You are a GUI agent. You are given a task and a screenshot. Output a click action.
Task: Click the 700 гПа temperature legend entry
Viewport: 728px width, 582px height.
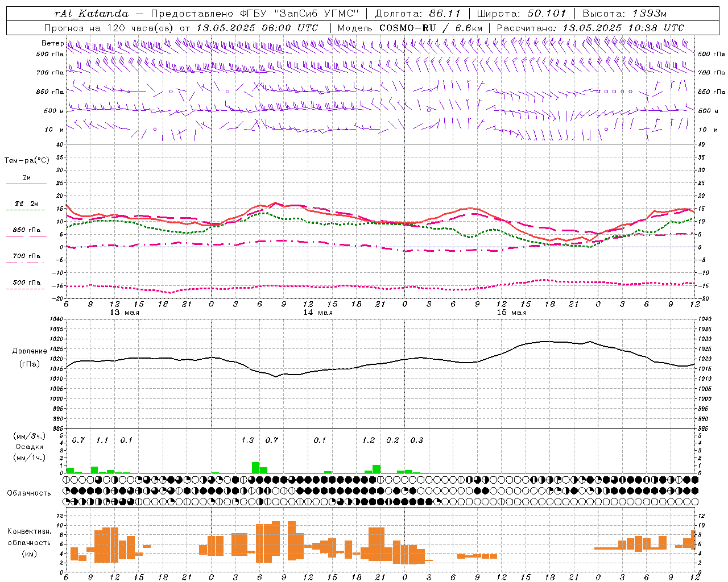(27, 256)
